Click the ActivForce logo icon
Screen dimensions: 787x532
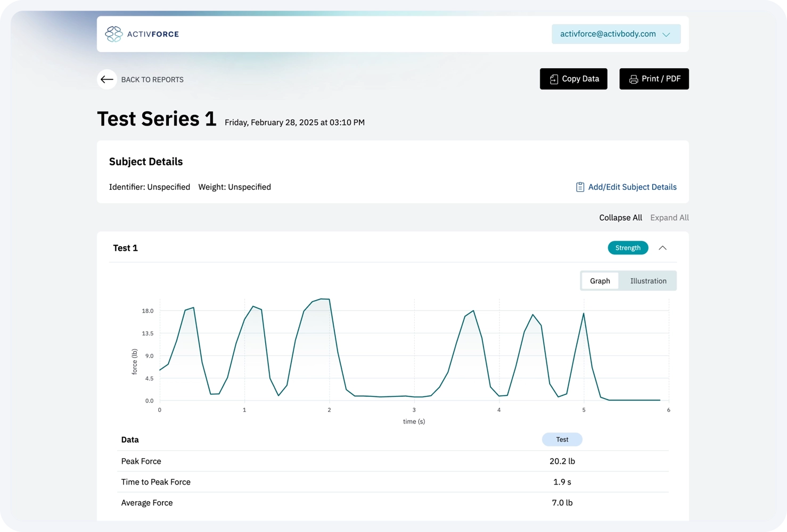click(113, 34)
